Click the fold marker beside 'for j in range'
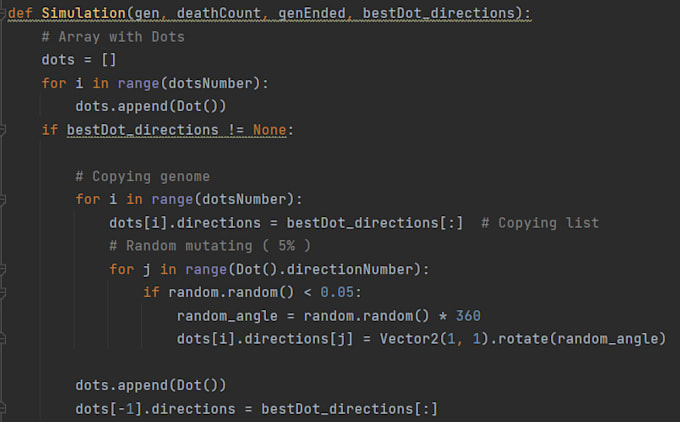This screenshot has width=680, height=422. point(3,268)
